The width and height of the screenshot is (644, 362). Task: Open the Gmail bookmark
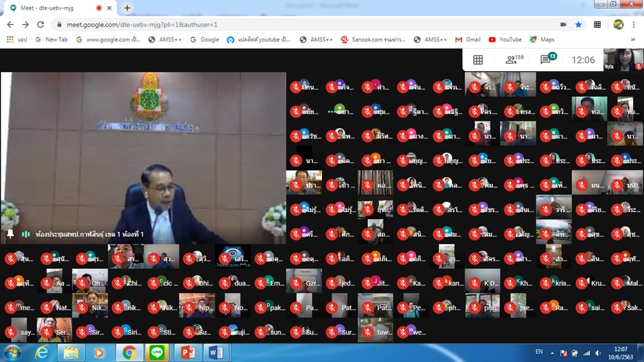(467, 40)
